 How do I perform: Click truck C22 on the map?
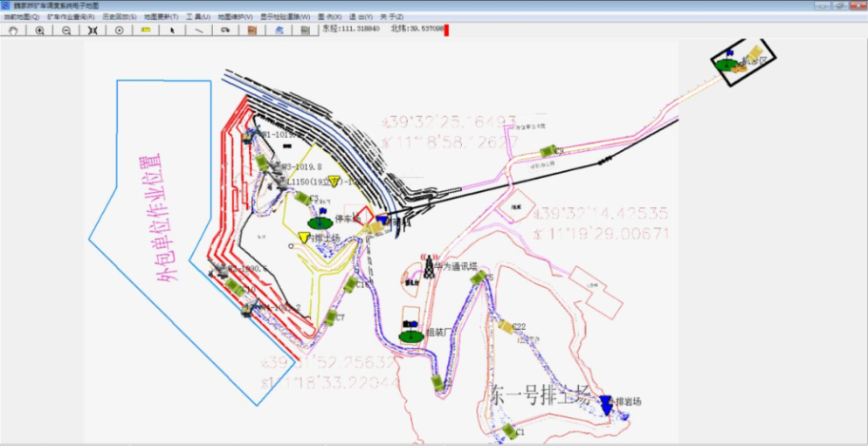coord(506,326)
